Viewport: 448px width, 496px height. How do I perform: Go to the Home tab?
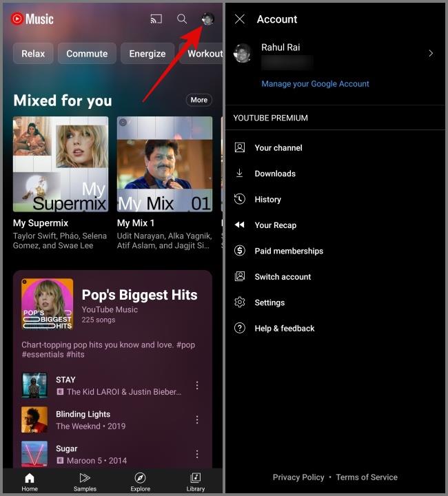click(30, 482)
